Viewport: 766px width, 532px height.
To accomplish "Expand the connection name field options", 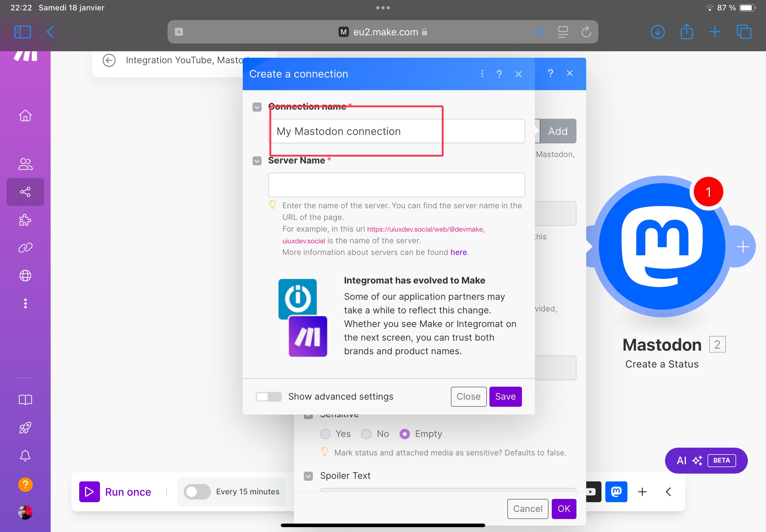I will [x=257, y=107].
